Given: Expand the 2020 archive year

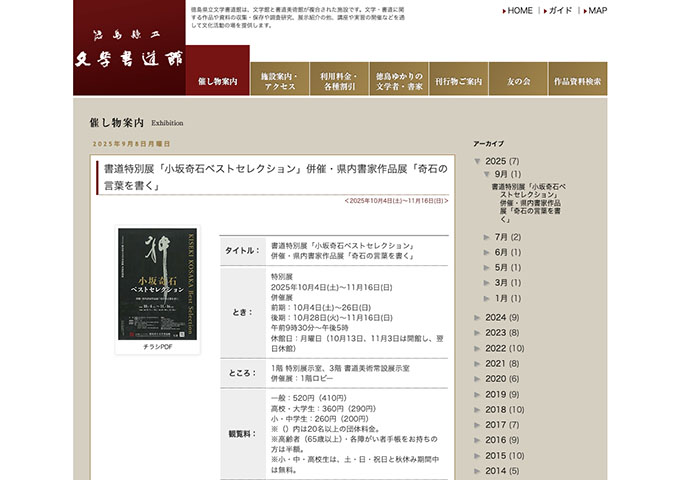Looking at the screenshot, I should pyautogui.click(x=478, y=379).
